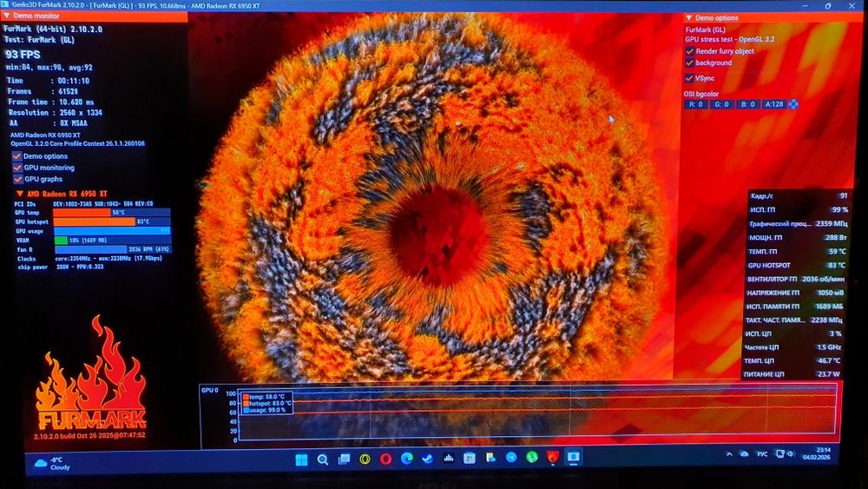The image size is (868, 489).
Task: Select the active monitor window taskbar icon
Action: tap(573, 456)
